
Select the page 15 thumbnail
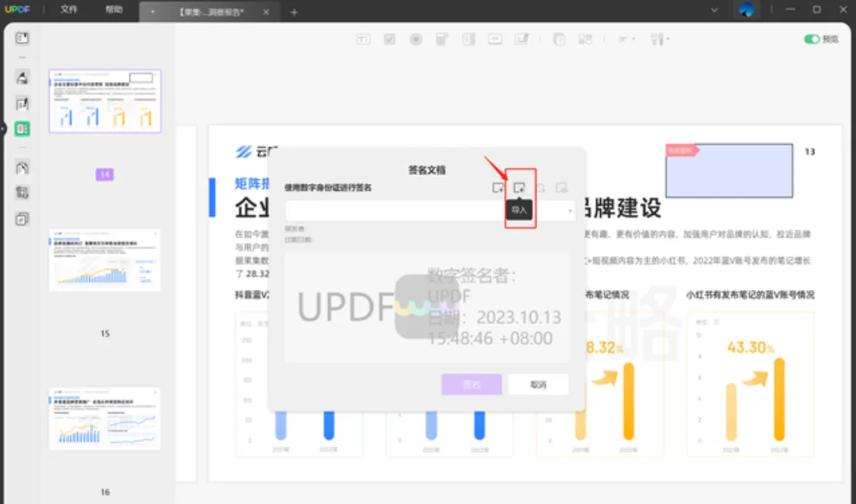pyautogui.click(x=105, y=260)
